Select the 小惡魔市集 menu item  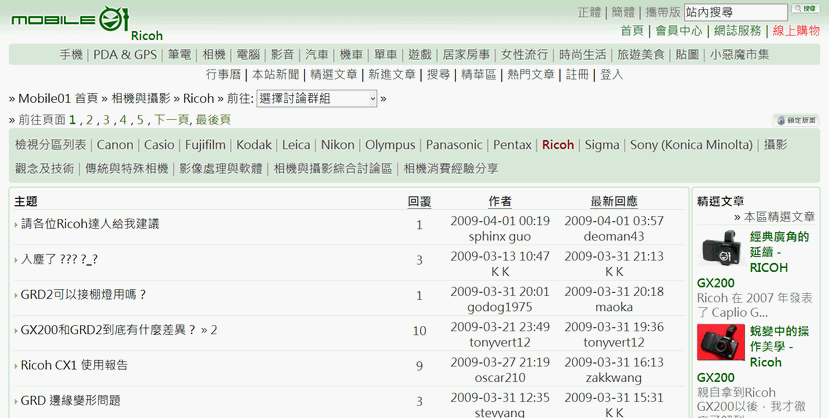739,54
